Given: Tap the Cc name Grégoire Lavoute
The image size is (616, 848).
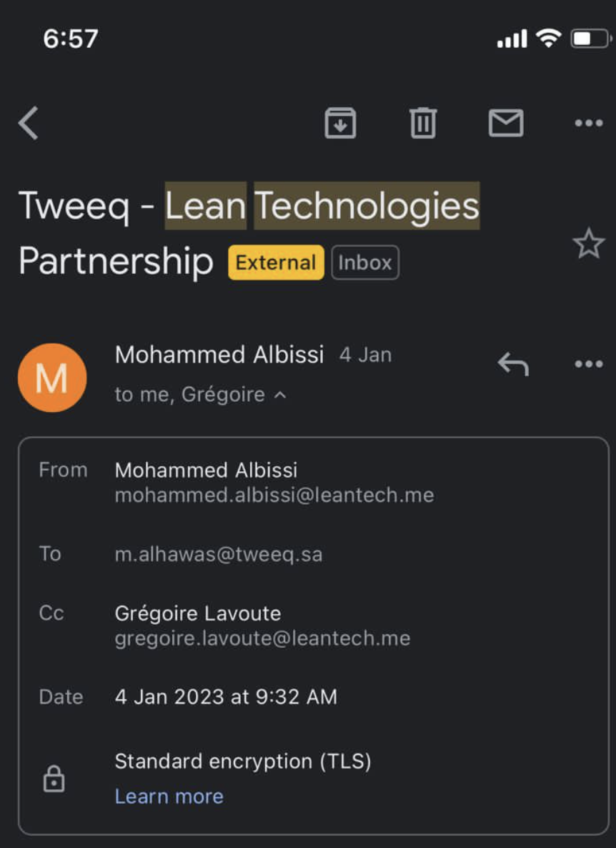Looking at the screenshot, I should tap(198, 613).
